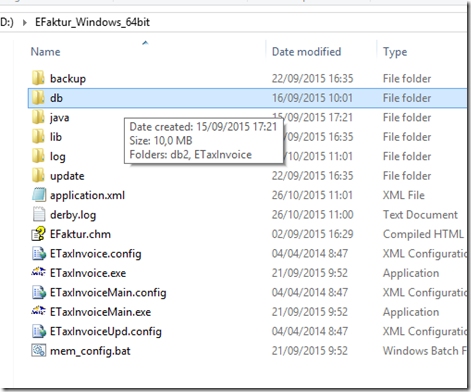
Task: Click the date '22/09/2015 16:35' of backup
Action: [x=312, y=78]
